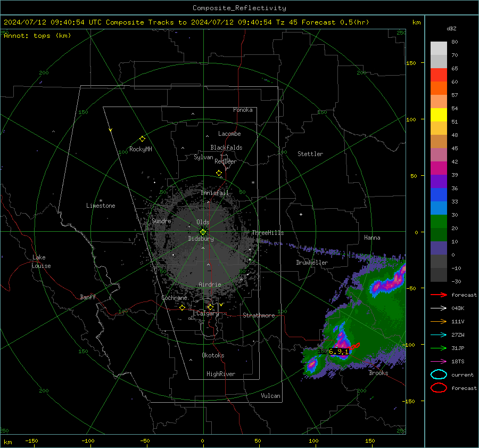Click the light blue 33-30 dBZ swatch
The image size is (479, 448).
tap(439, 208)
